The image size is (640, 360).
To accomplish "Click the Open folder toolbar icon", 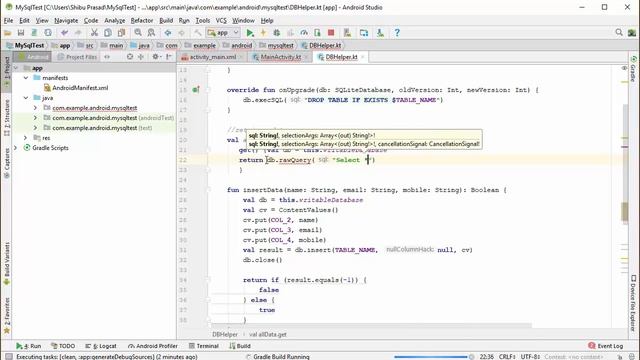I will pyautogui.click(x=7, y=33).
